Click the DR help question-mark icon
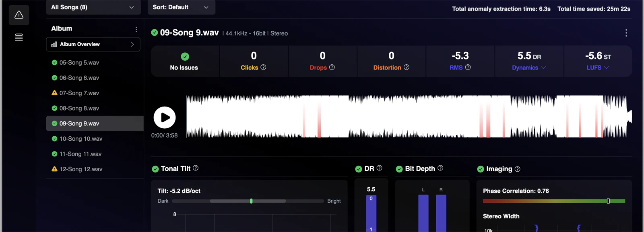644x232 pixels. [379, 168]
